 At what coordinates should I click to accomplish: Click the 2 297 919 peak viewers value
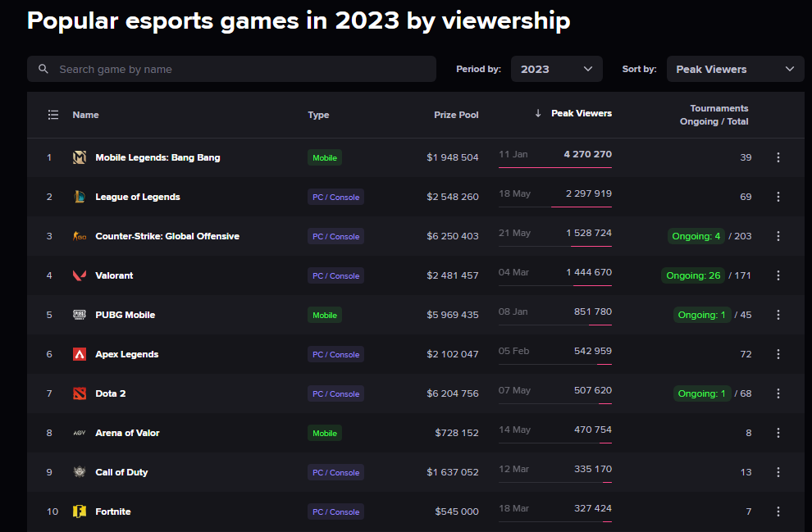pyautogui.click(x=589, y=193)
